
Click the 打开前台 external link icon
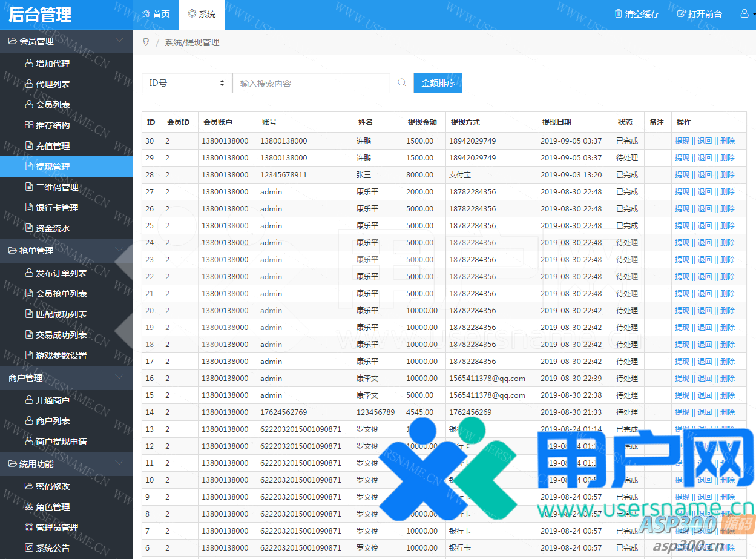[x=681, y=14]
